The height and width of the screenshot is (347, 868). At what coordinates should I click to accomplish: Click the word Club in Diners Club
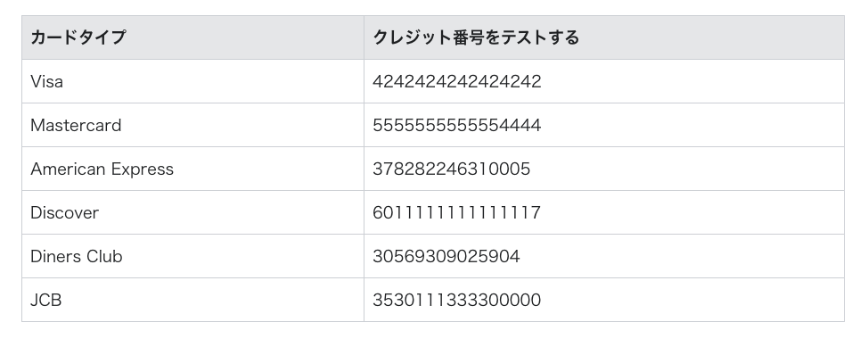click(x=104, y=257)
